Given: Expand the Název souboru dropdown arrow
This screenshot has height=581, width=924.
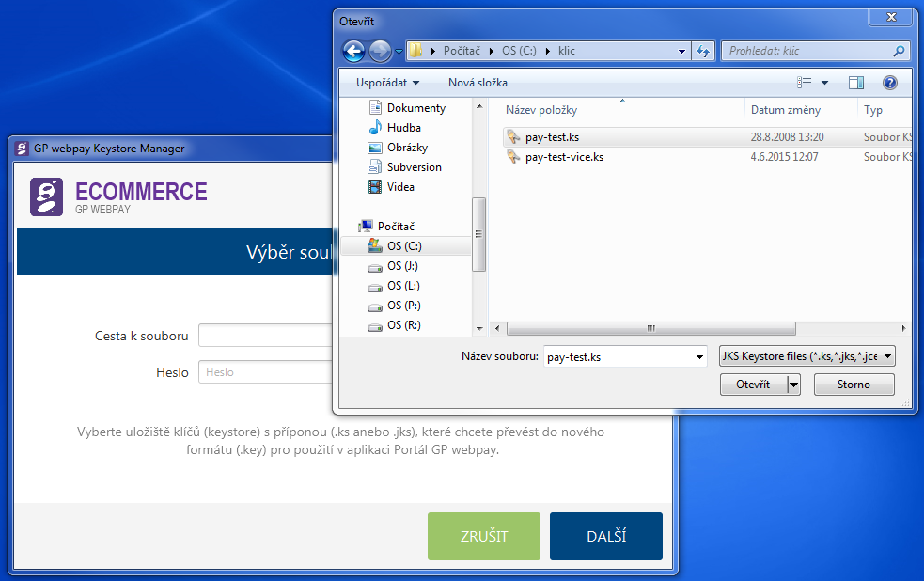Looking at the screenshot, I should (699, 356).
